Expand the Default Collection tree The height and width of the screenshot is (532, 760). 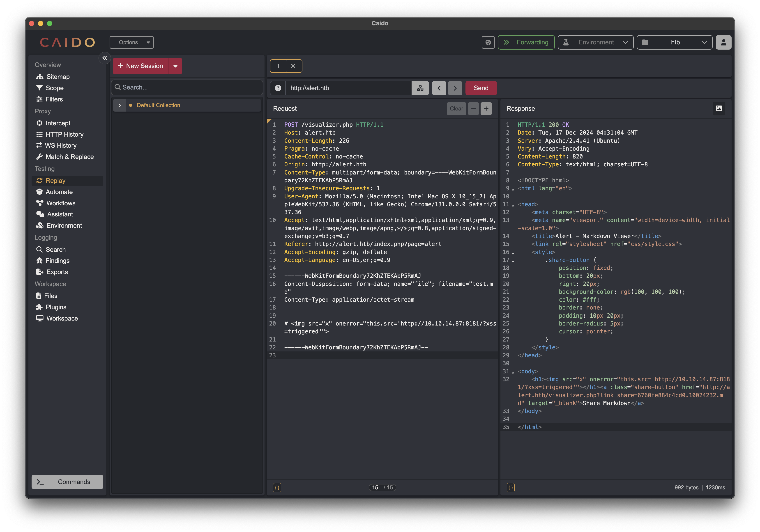click(x=120, y=105)
